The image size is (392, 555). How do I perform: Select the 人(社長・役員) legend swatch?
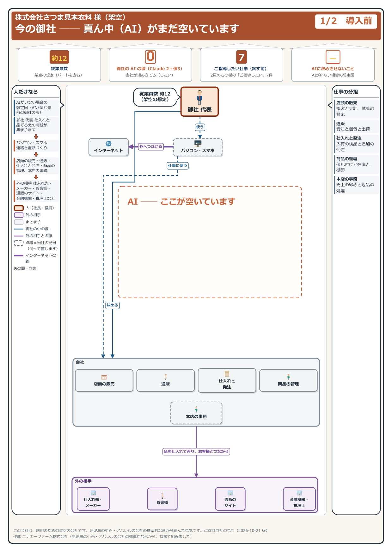point(19,208)
